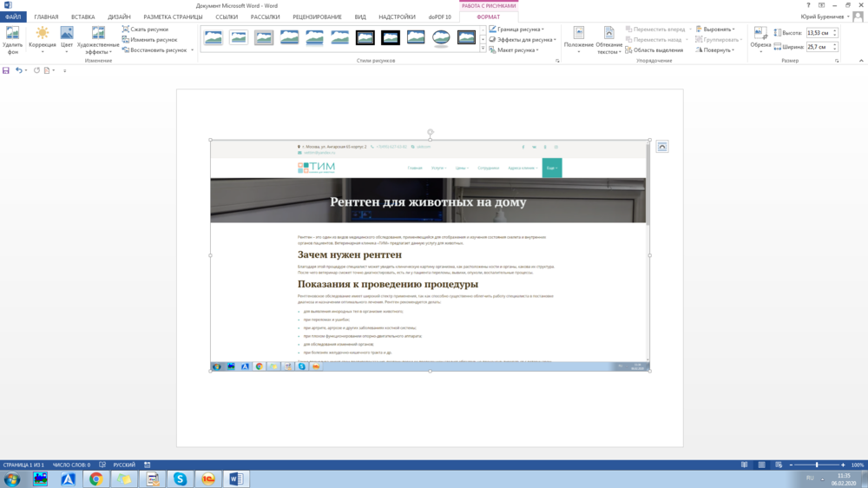Screen dimensions: 868x488
Task: Open the Windows Start button
Action: pos(11,479)
